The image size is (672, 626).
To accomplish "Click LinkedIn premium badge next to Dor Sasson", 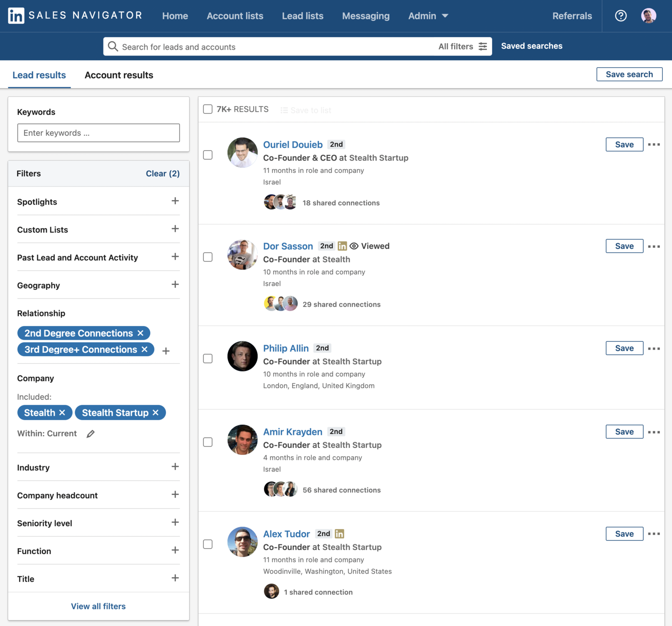I will [x=342, y=246].
